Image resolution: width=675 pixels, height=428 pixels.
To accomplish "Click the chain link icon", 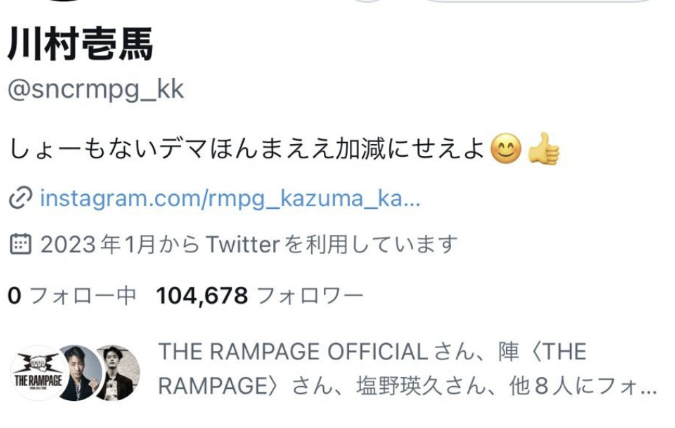I will tap(20, 198).
